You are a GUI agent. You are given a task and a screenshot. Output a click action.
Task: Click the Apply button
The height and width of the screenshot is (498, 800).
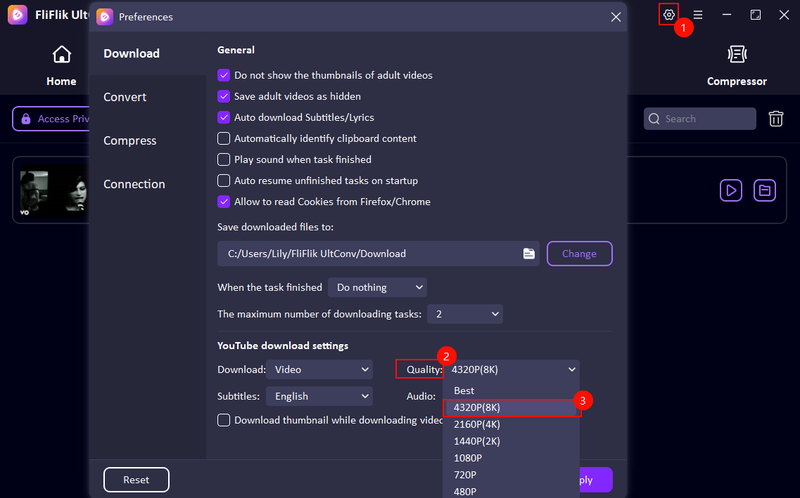click(x=596, y=480)
